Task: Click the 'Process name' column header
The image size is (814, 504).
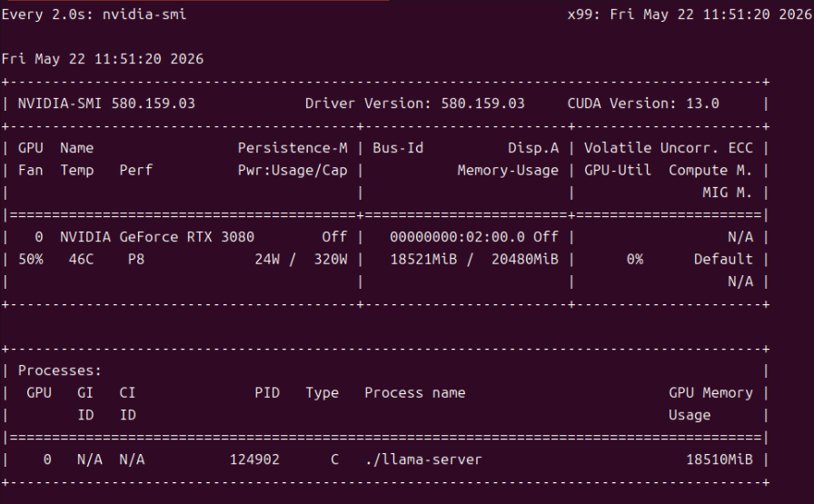Action: click(415, 393)
